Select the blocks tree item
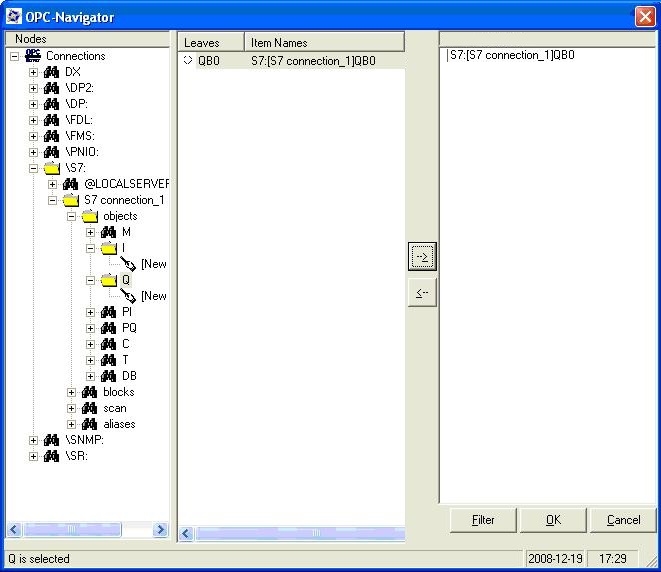661x572 pixels. pos(118,392)
